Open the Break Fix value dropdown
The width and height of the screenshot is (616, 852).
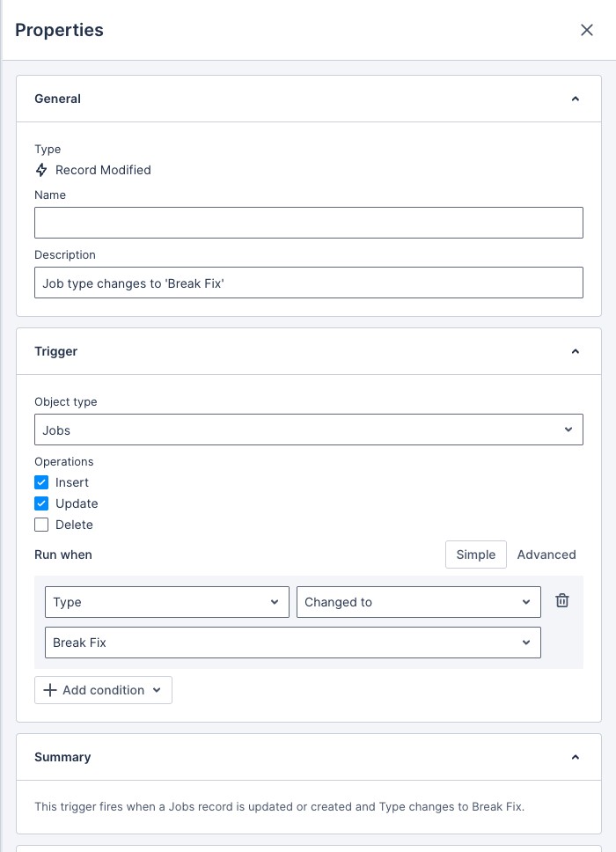click(293, 643)
